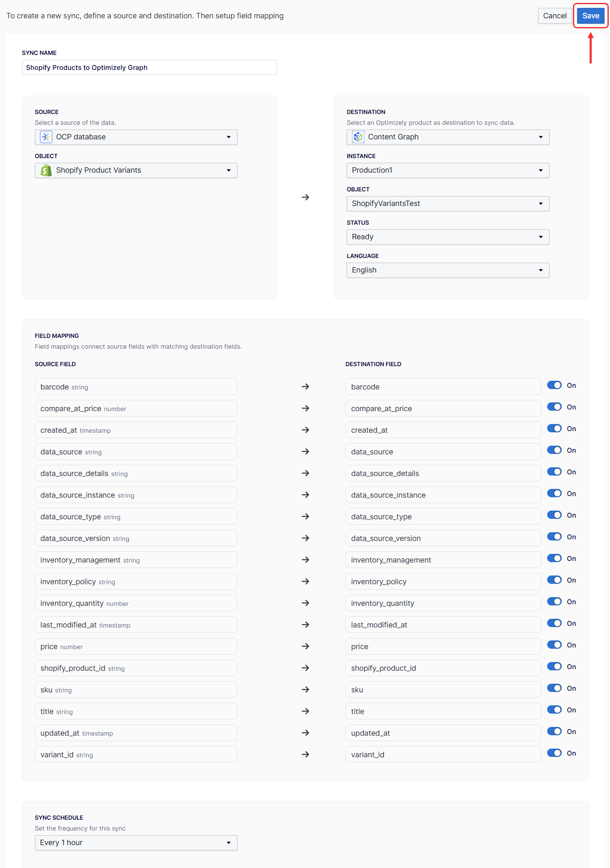Click the last_modified_at source field

(136, 625)
